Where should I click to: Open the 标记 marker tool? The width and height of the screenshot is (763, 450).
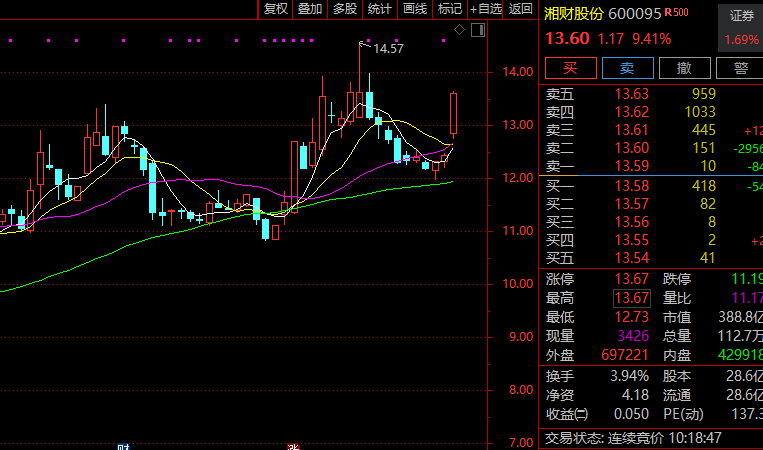tap(449, 9)
